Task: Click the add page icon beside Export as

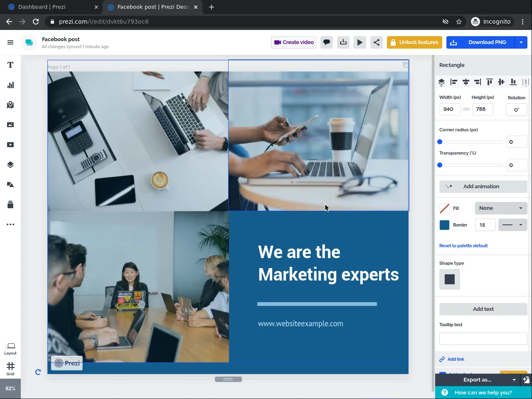Action: [x=526, y=379]
